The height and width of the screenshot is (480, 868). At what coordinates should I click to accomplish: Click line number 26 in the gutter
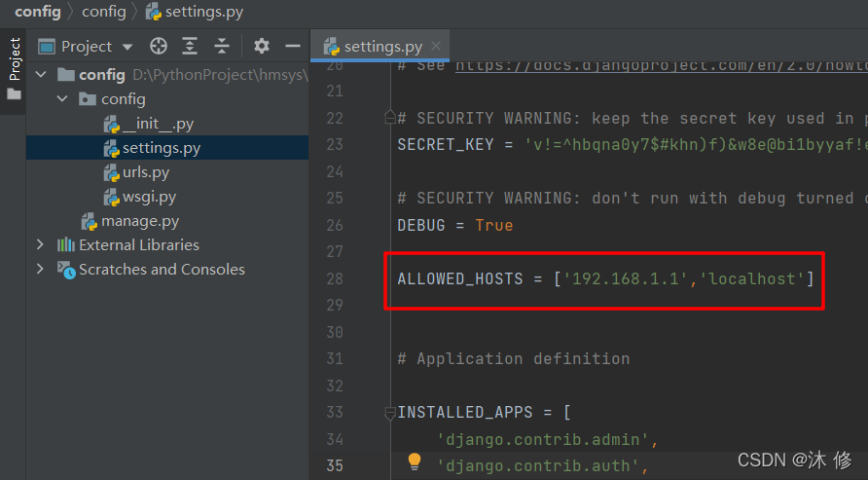coord(335,225)
